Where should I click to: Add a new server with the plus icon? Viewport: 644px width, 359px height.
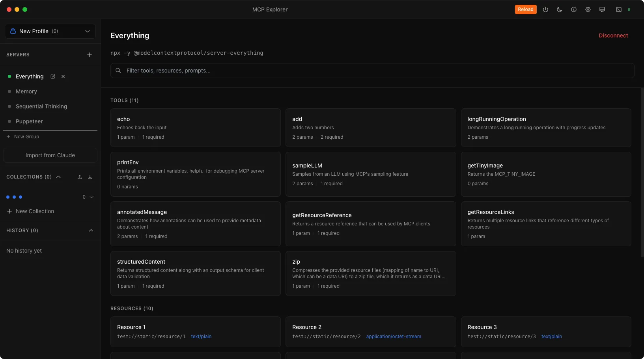[90, 55]
